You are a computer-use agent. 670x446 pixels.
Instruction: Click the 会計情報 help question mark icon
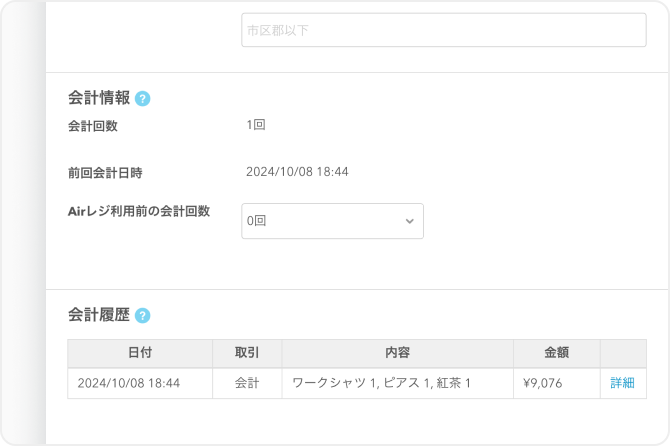click(x=142, y=99)
